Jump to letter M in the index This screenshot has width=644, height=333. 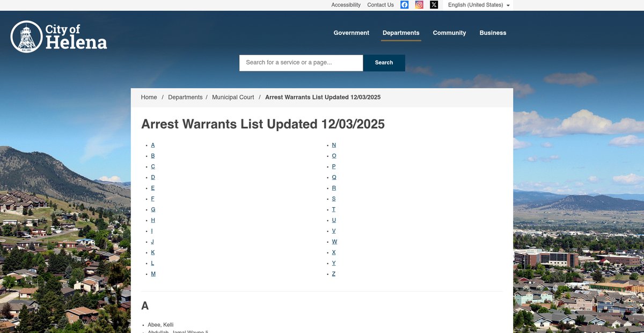tap(153, 274)
